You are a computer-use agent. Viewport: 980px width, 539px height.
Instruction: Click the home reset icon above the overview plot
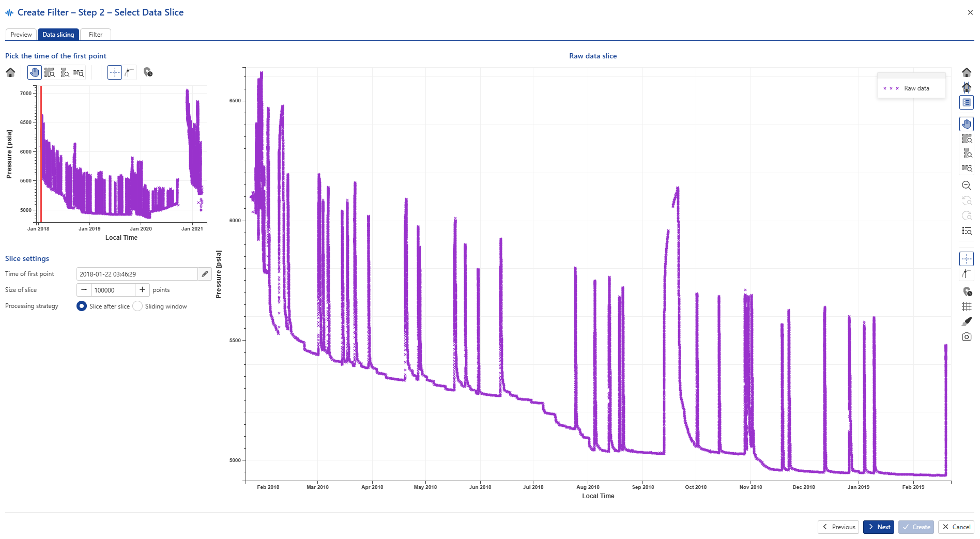point(10,72)
